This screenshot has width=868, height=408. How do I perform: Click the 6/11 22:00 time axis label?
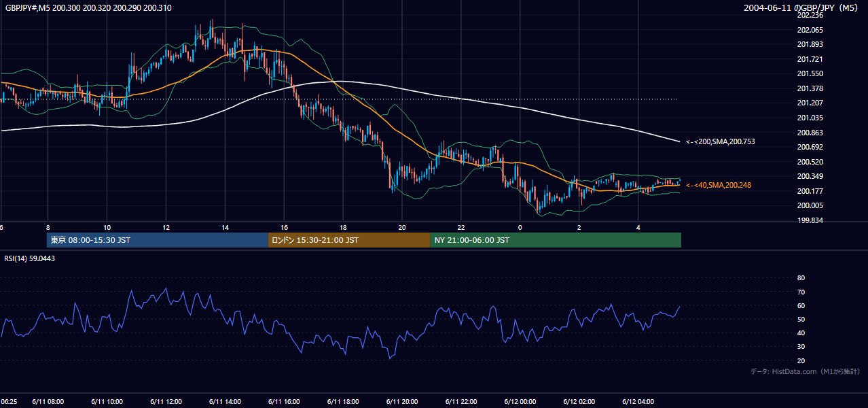[461, 401]
